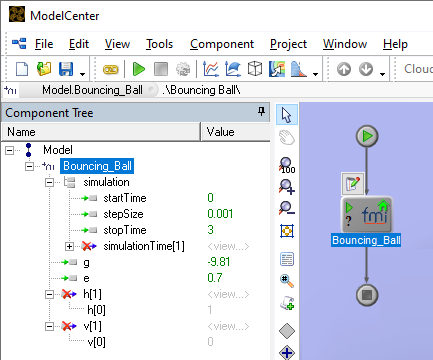Select the hand pan tool
This screenshot has height=360, width=433.
287,137
